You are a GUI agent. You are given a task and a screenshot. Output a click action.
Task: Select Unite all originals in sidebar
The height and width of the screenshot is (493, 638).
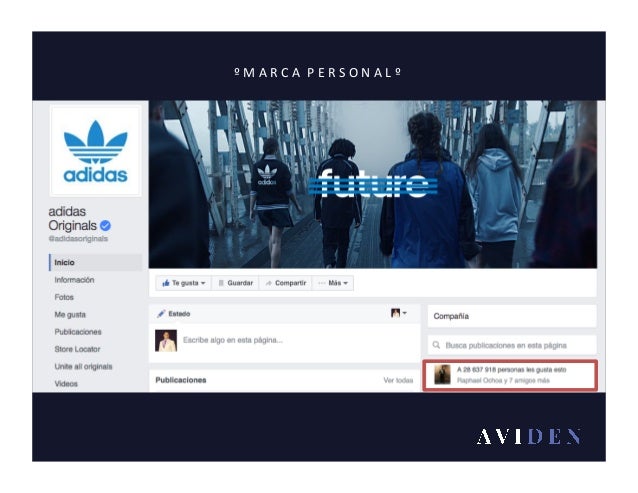pyautogui.click(x=83, y=366)
